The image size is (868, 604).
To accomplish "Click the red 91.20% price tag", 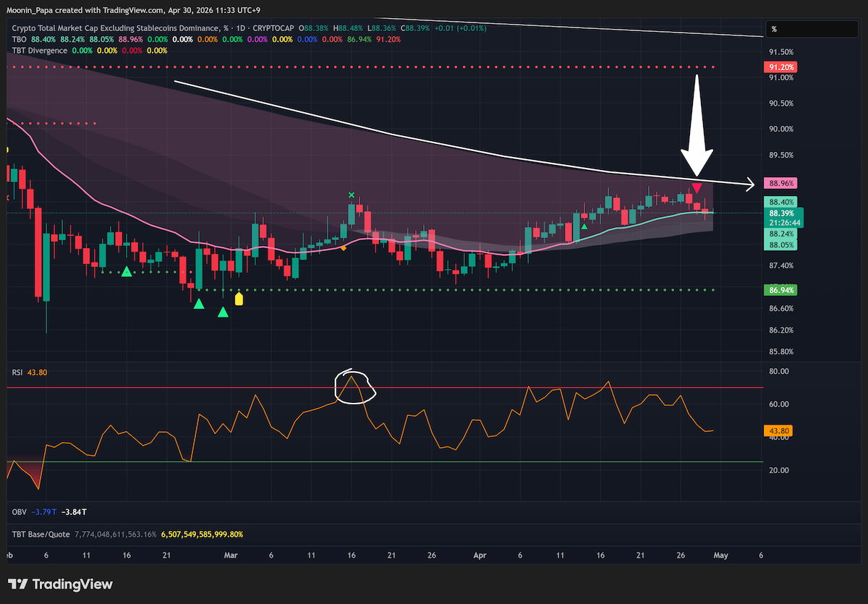I will click(x=779, y=67).
